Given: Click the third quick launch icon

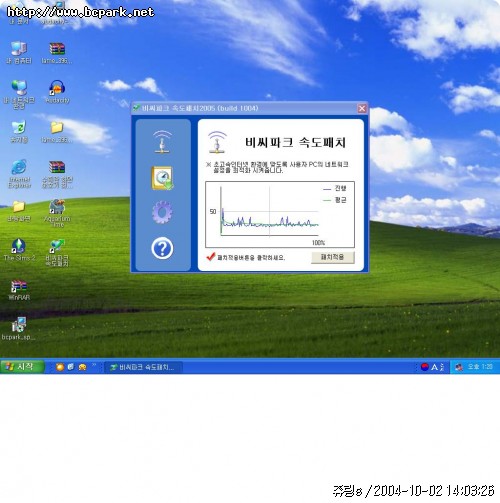Looking at the screenshot, I should coord(82,367).
